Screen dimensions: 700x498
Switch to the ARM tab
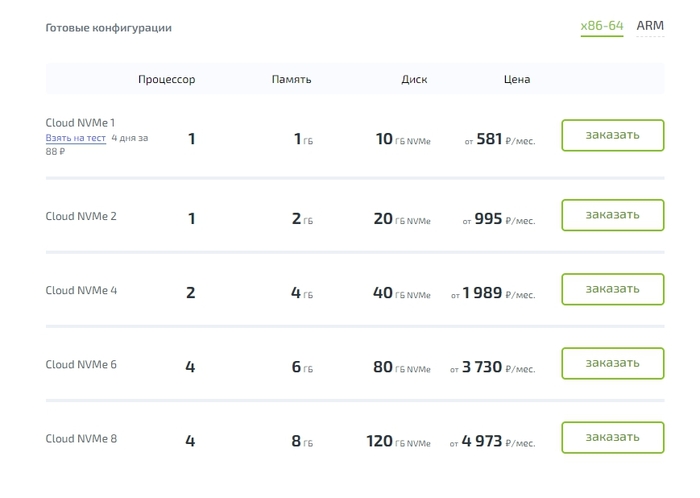[x=650, y=26]
